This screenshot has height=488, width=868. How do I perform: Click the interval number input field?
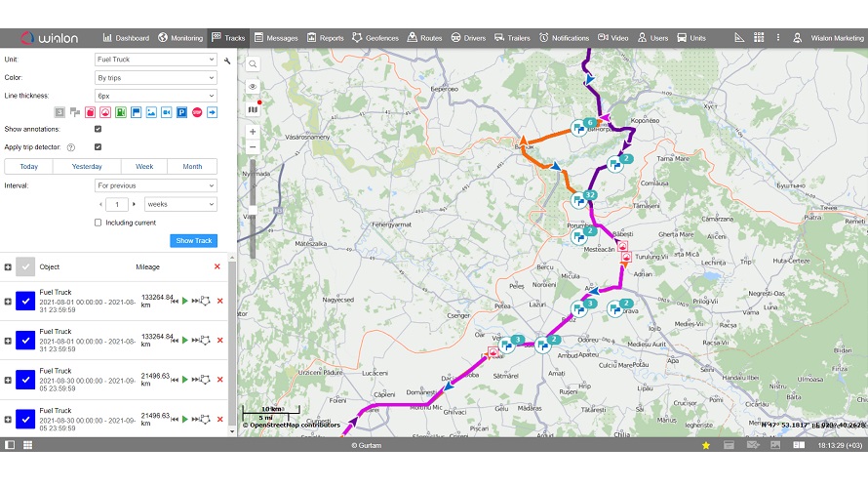pyautogui.click(x=117, y=204)
